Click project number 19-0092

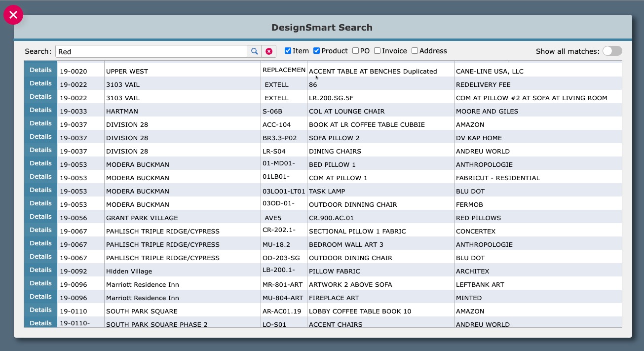[74, 271]
